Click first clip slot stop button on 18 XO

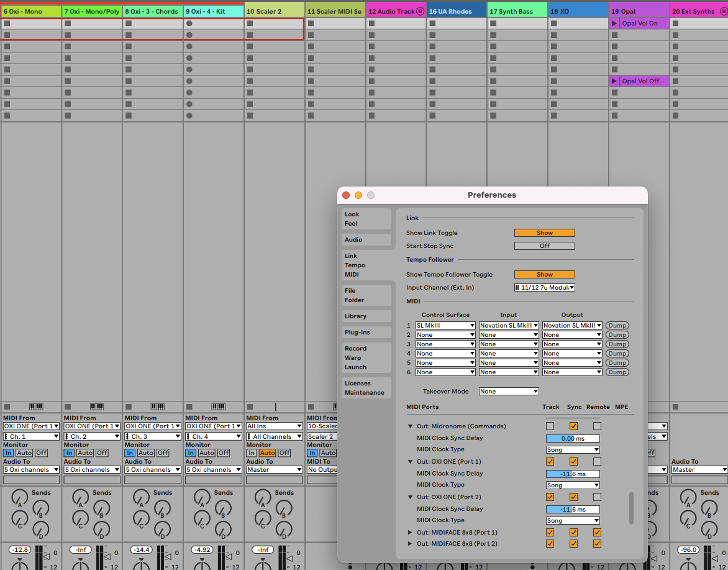(554, 23)
